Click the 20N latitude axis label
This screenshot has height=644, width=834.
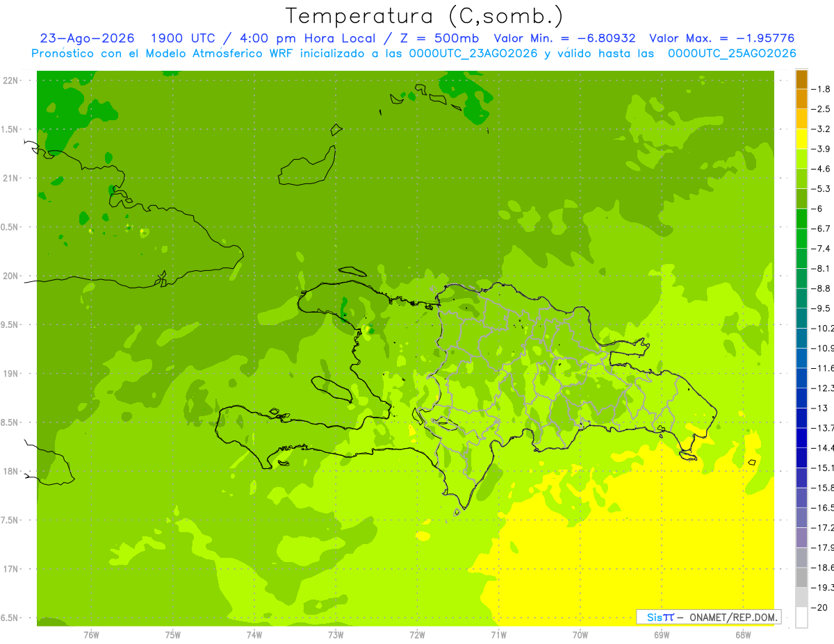[10, 276]
